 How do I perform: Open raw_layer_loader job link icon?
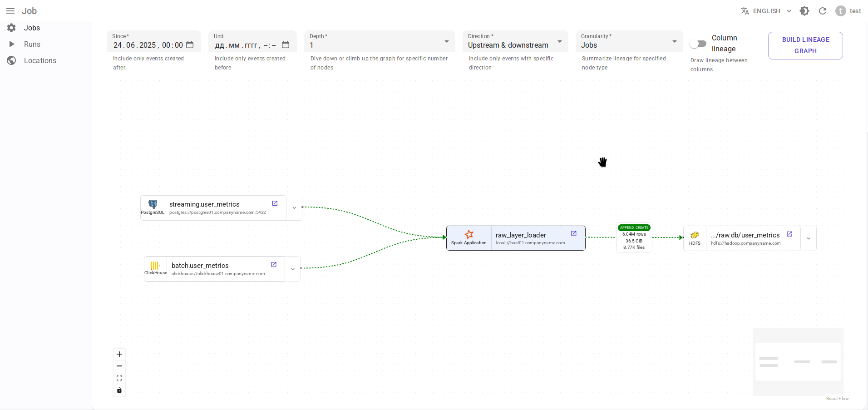click(x=574, y=233)
